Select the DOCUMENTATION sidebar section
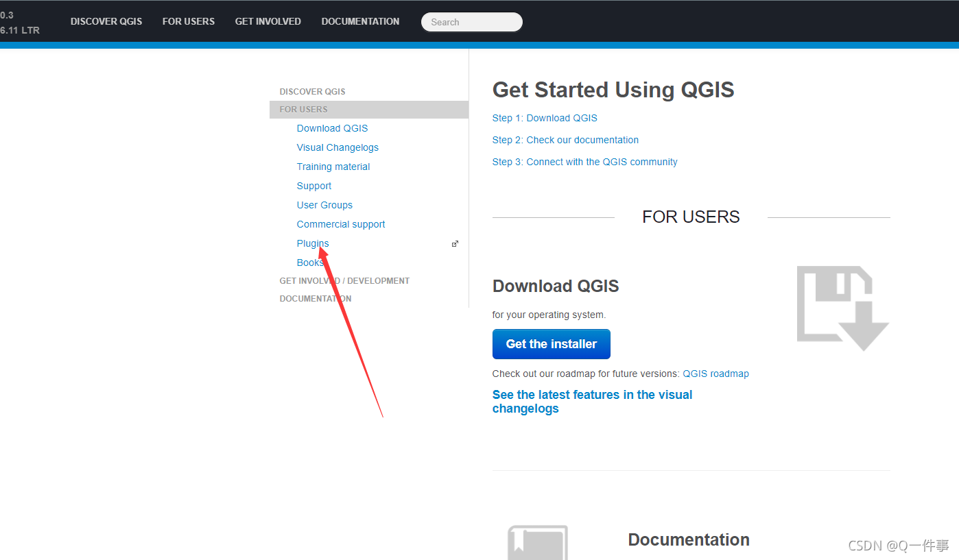This screenshot has height=560, width=959. click(x=316, y=298)
